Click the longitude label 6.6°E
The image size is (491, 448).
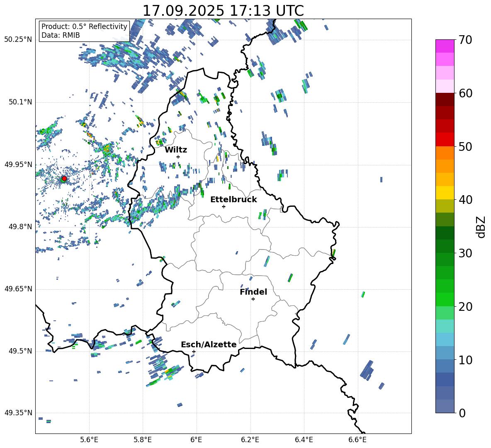[x=357, y=440]
